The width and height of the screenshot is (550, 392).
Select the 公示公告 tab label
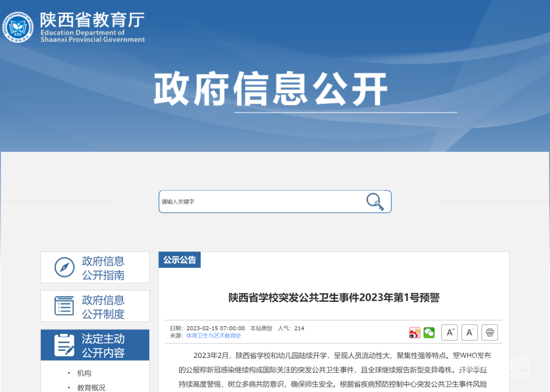point(179,260)
